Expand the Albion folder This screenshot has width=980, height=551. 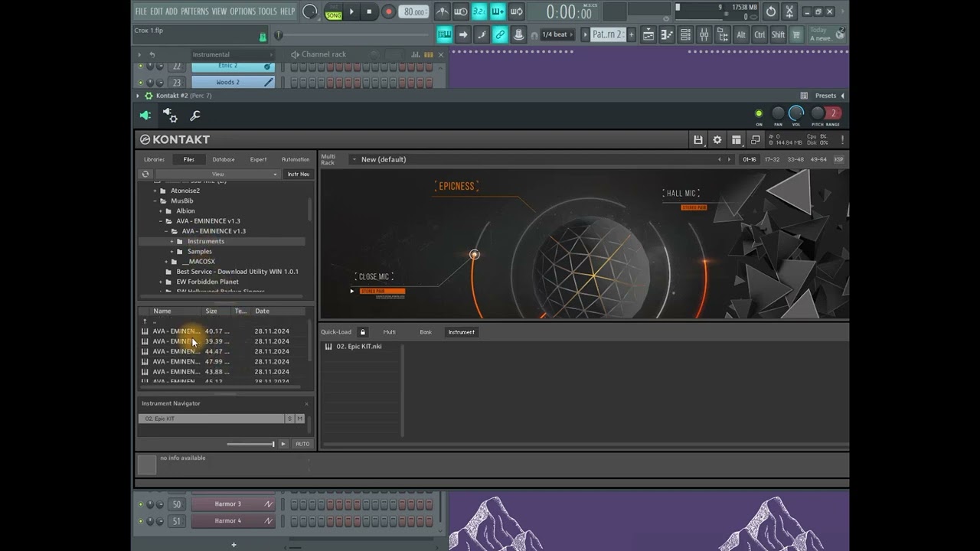[x=160, y=211]
